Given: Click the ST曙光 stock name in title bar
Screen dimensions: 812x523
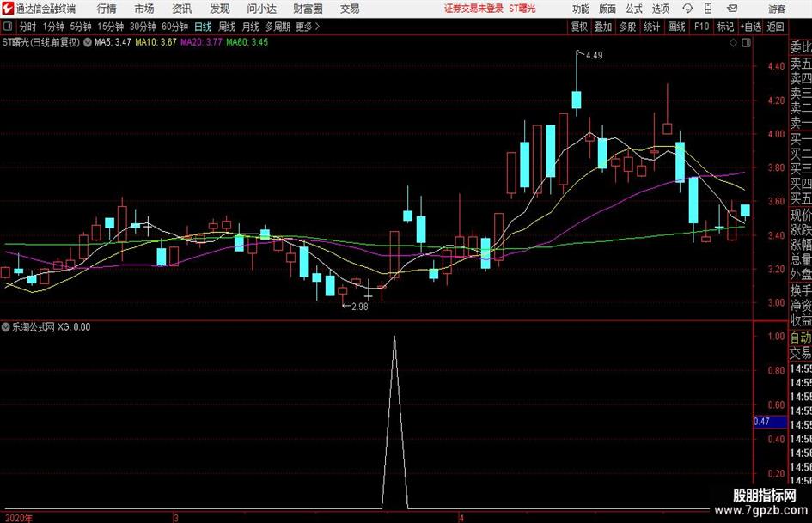Looking at the screenshot, I should [522, 9].
